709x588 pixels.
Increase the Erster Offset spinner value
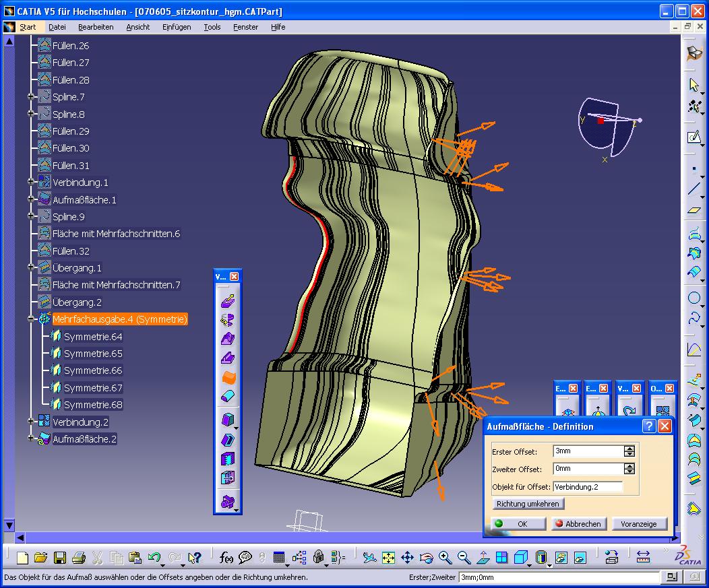(x=629, y=449)
